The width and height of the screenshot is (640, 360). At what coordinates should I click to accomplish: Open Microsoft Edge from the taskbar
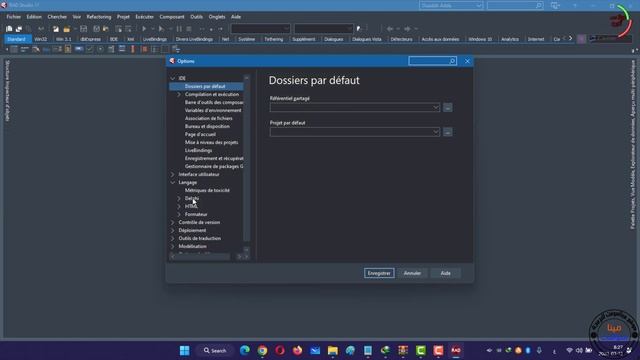[245, 350]
